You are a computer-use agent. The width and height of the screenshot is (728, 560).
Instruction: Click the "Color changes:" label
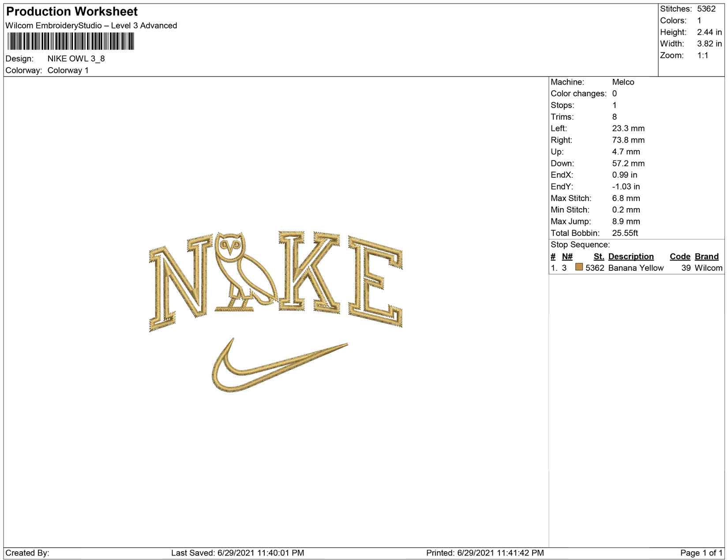(x=578, y=93)
